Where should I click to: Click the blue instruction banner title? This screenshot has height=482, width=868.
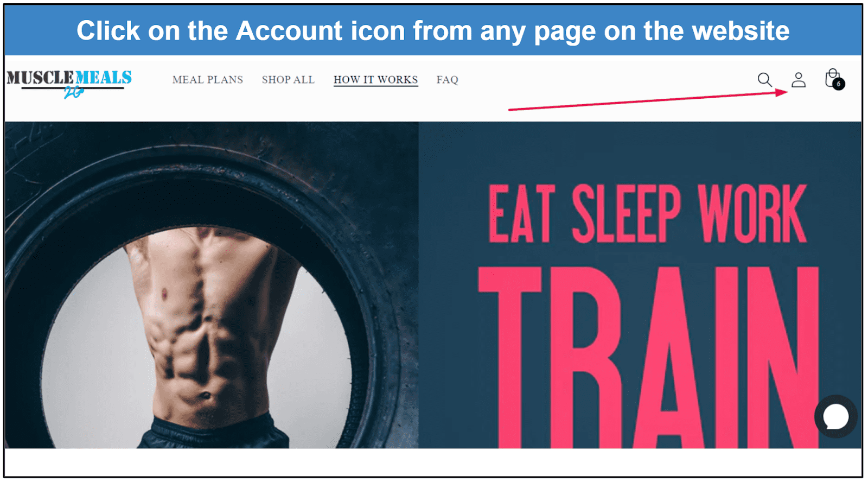point(433,31)
